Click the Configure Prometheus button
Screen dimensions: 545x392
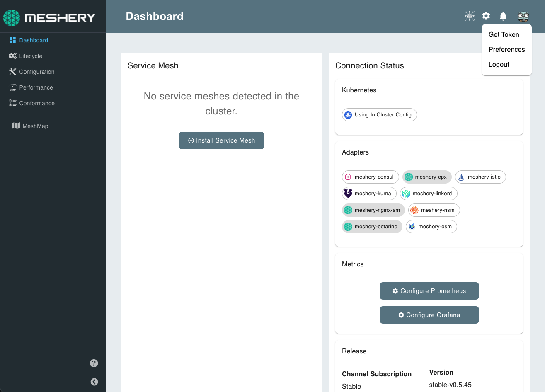coord(429,291)
